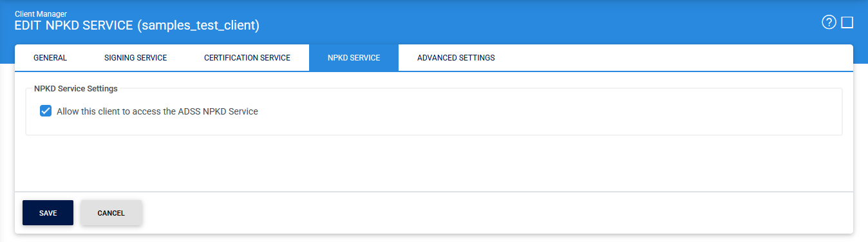Go to the Advanced Settings tab

(456, 58)
